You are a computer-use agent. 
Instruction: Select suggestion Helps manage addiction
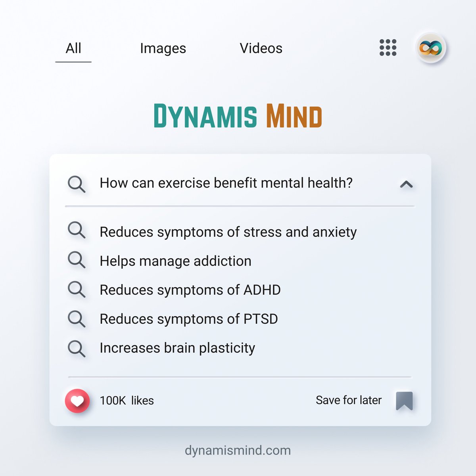(x=175, y=261)
